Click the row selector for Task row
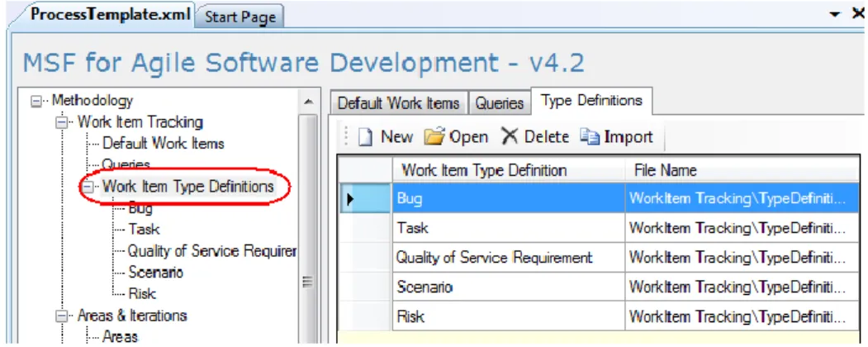The width and height of the screenshot is (868, 347). tap(365, 227)
